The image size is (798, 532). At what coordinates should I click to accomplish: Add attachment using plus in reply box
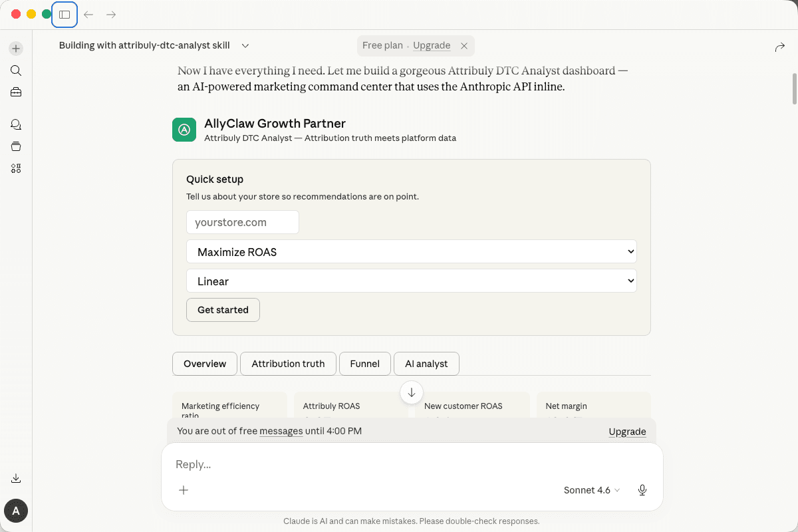(x=184, y=490)
